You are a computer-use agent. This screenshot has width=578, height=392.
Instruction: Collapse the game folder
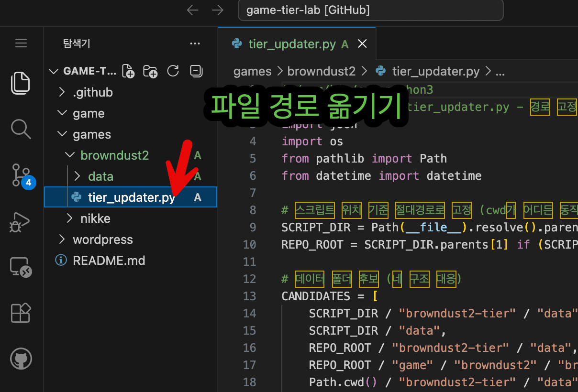(x=130, y=113)
